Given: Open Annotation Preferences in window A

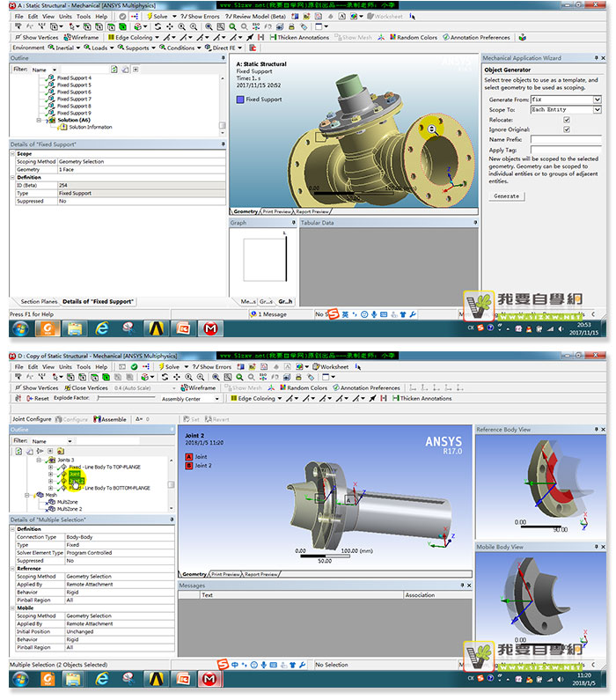Looking at the screenshot, I should (x=476, y=38).
